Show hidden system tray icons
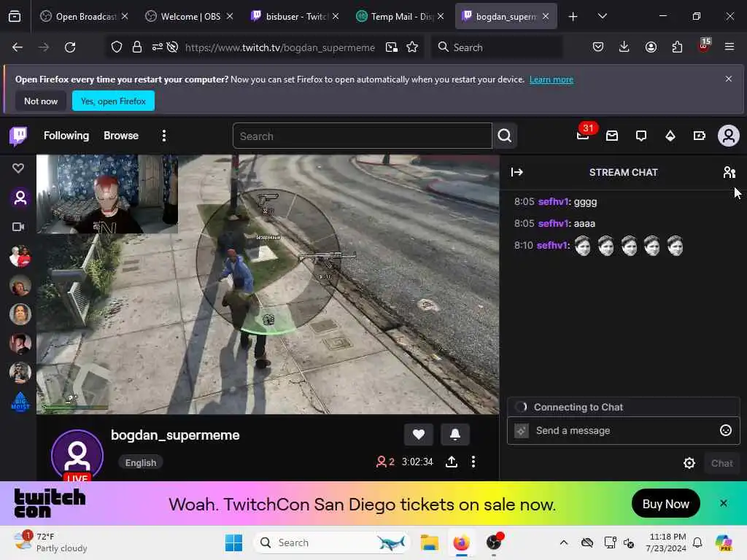Viewport: 747px width, 560px height. 564,542
